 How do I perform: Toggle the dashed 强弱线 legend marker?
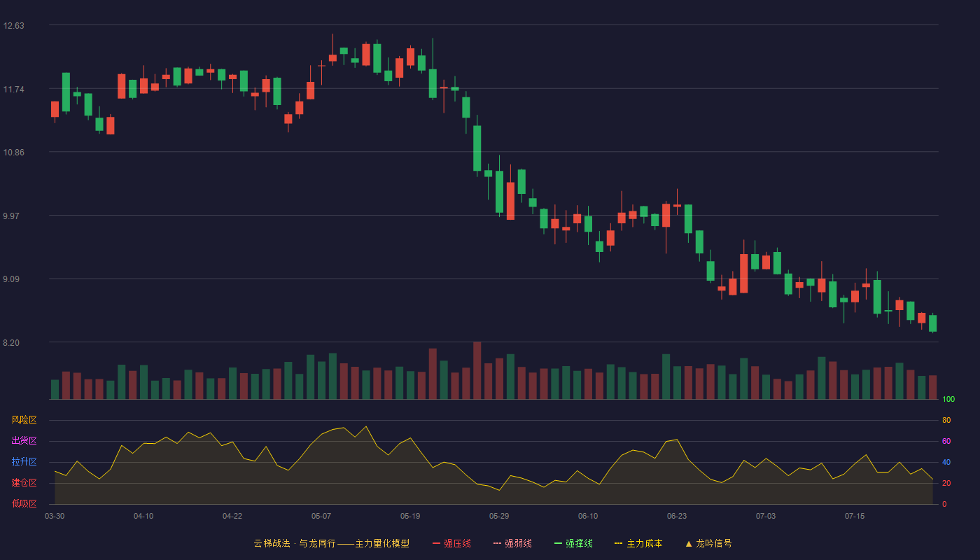pos(498,543)
